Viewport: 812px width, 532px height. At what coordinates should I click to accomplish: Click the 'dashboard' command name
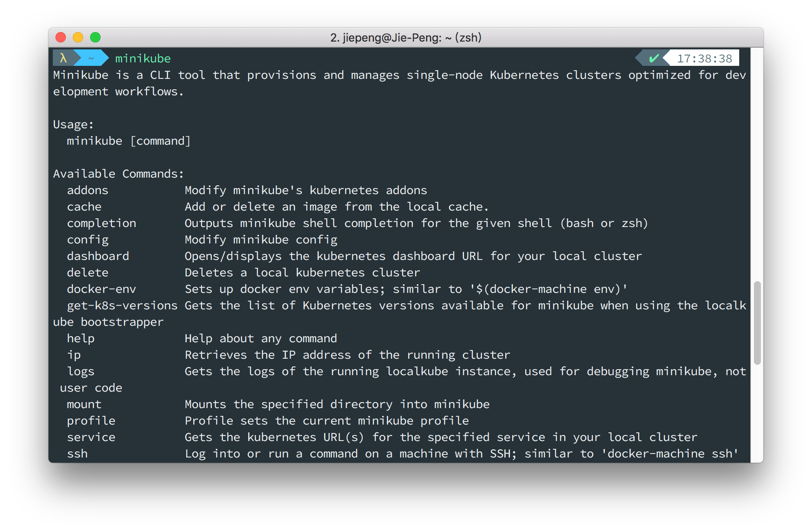(x=98, y=256)
